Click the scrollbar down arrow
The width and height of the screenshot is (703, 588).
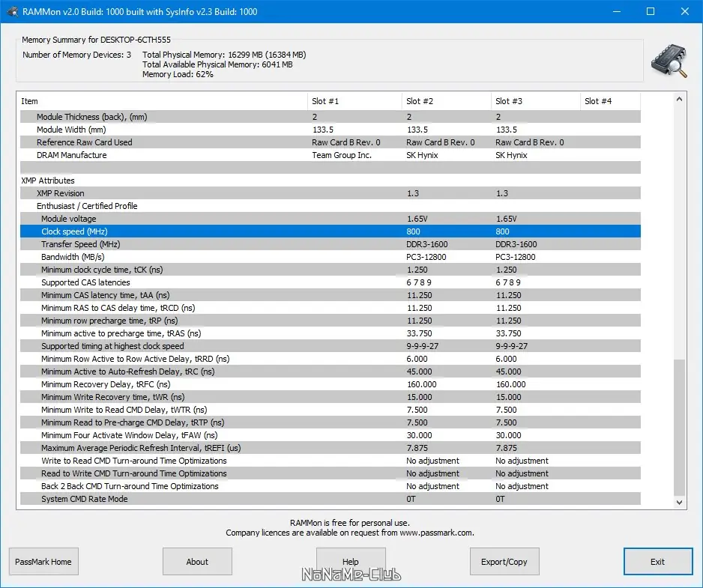[x=679, y=503]
